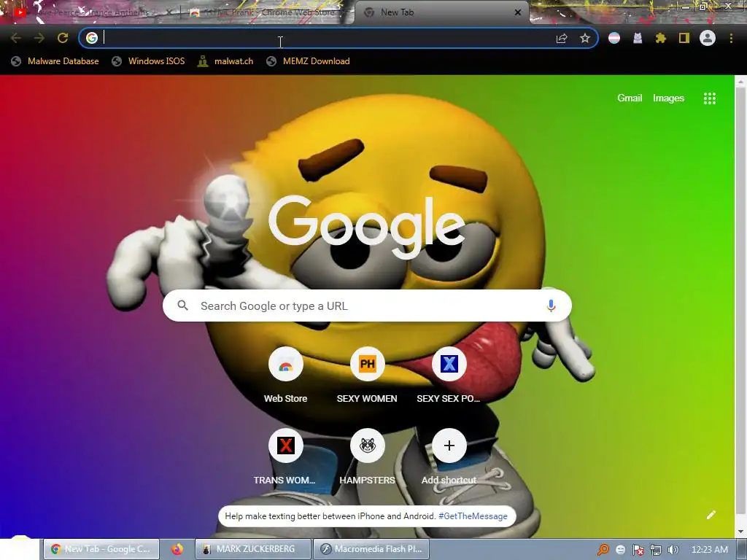
Task: Toggle the side panel icon
Action: tap(684, 38)
